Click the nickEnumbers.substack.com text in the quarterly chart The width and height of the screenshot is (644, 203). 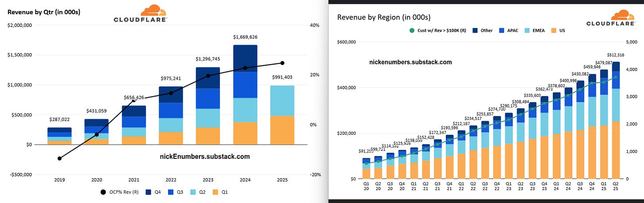click(204, 157)
